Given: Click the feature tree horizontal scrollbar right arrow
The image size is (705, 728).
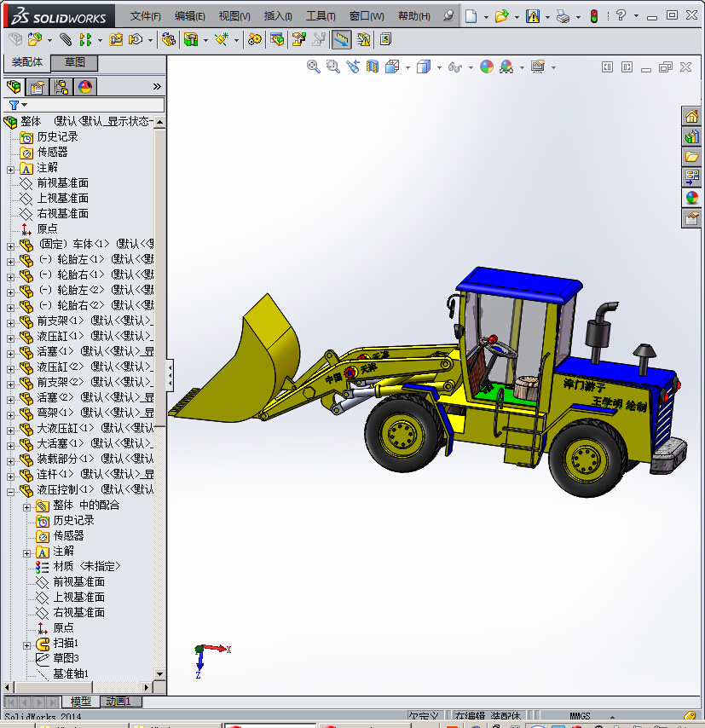Looking at the screenshot, I should (x=147, y=687).
